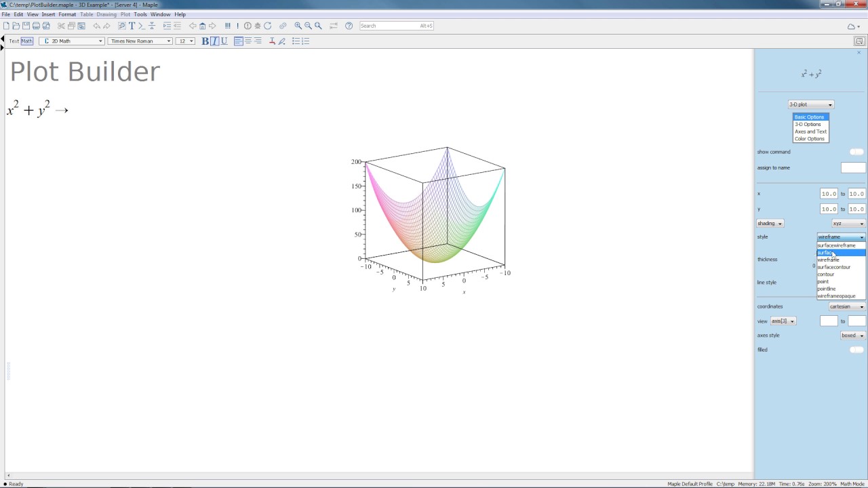Click the Home page icon
The width and height of the screenshot is (868, 488).
202,26
